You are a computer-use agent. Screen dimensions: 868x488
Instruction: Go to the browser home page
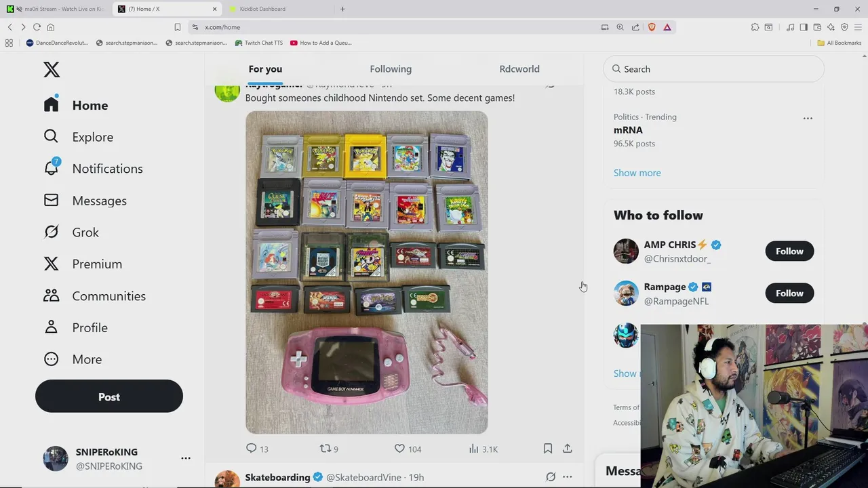50,27
